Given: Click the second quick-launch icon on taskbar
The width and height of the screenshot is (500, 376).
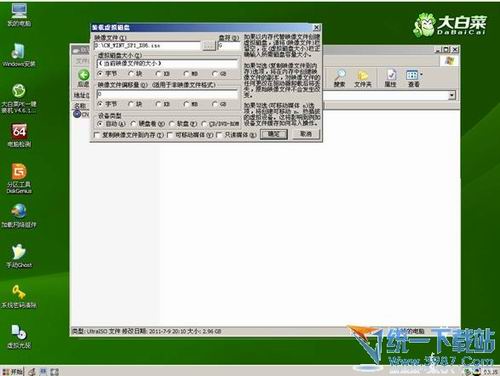Looking at the screenshot, I should click(43, 372).
